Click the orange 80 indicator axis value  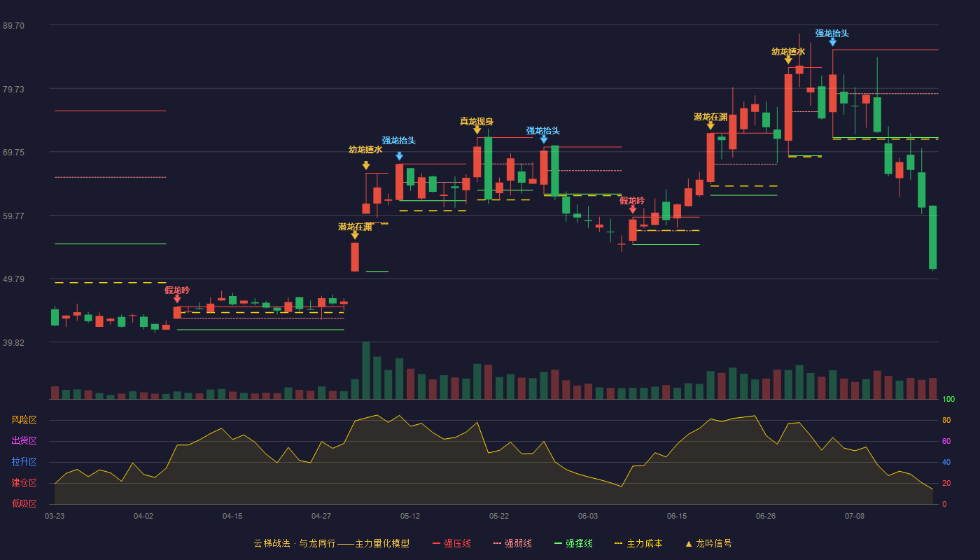[x=946, y=421]
